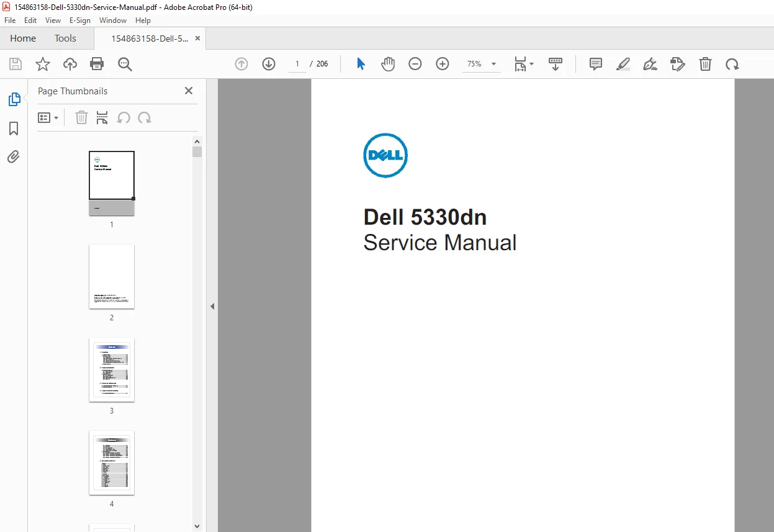Zoom out with the minus circle icon
This screenshot has height=532, width=774.
[x=415, y=64]
